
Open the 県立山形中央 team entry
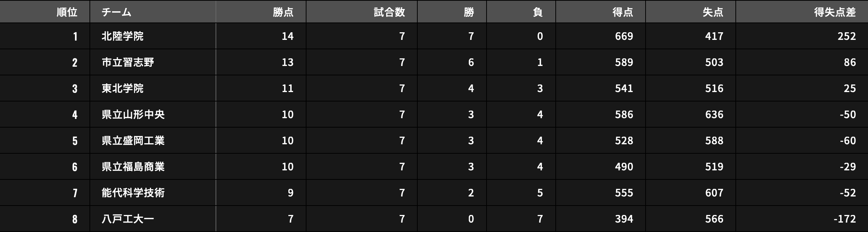[133, 115]
